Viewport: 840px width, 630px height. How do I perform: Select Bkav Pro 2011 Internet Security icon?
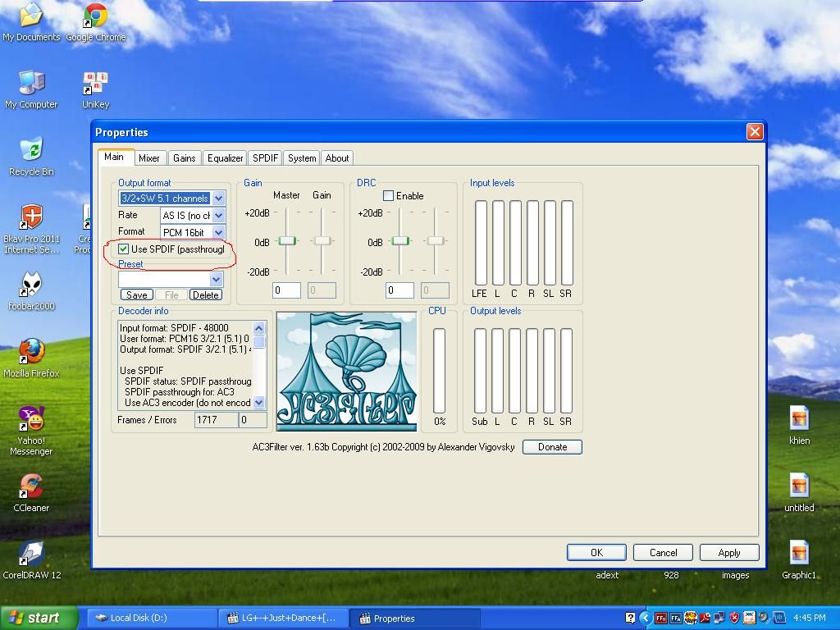[x=31, y=229]
